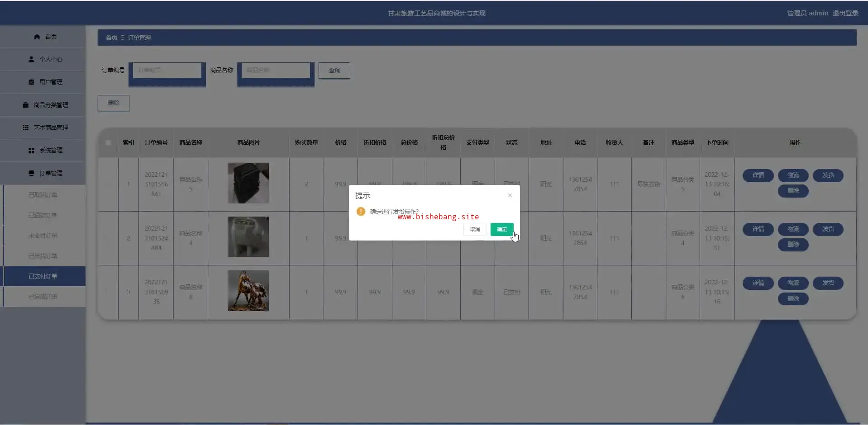Image resolution: width=868 pixels, height=425 pixels.
Task: Click 发货 for order 2022121 3101524 484
Action: pyautogui.click(x=828, y=229)
